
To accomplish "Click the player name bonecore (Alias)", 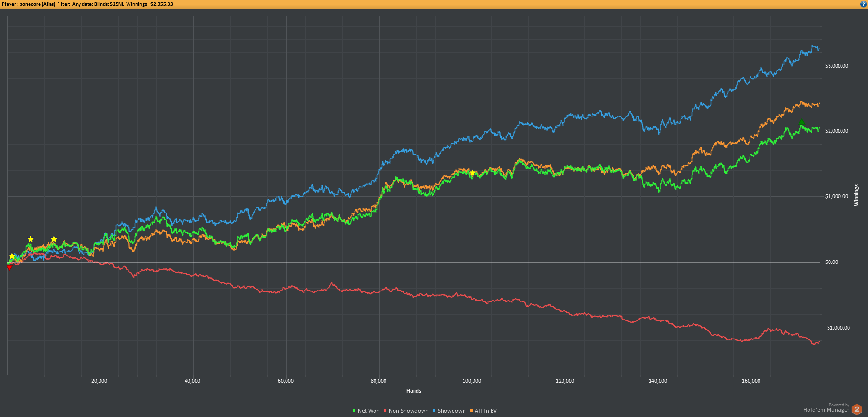I will click(x=37, y=4).
